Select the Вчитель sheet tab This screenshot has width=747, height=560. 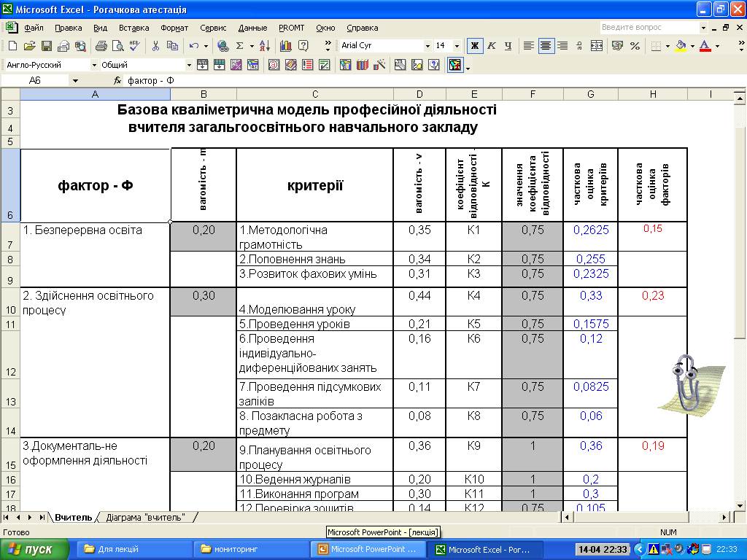click(74, 517)
